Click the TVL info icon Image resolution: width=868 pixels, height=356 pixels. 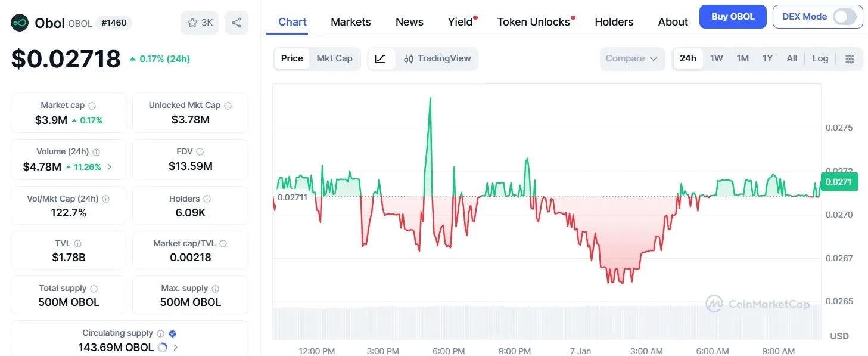[x=78, y=244]
